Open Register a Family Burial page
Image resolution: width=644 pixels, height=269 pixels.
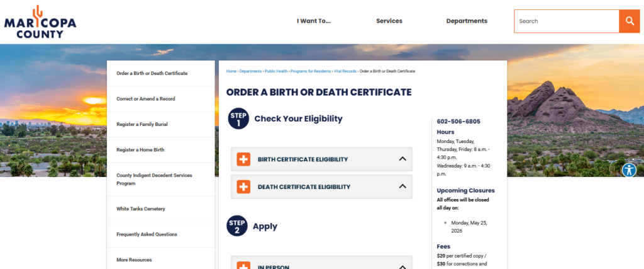coord(142,124)
